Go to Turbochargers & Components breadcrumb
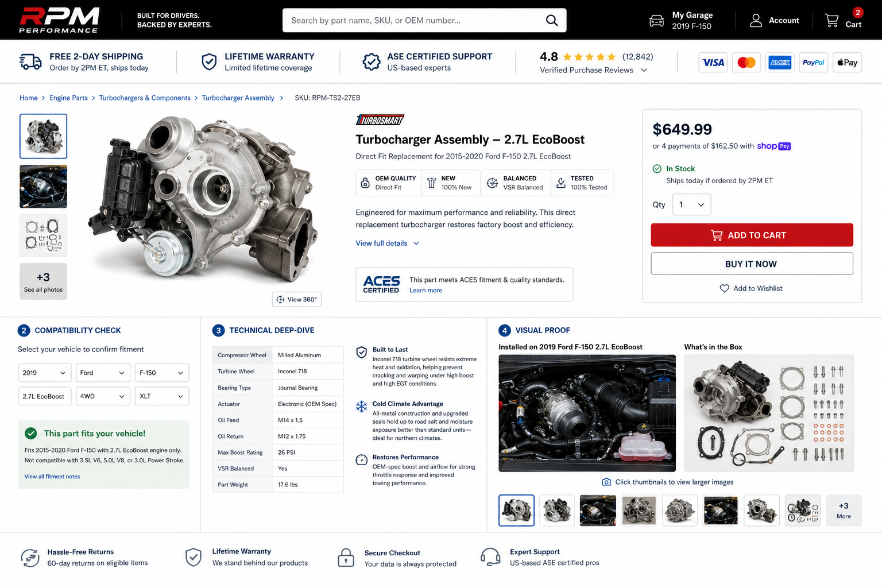 click(145, 98)
